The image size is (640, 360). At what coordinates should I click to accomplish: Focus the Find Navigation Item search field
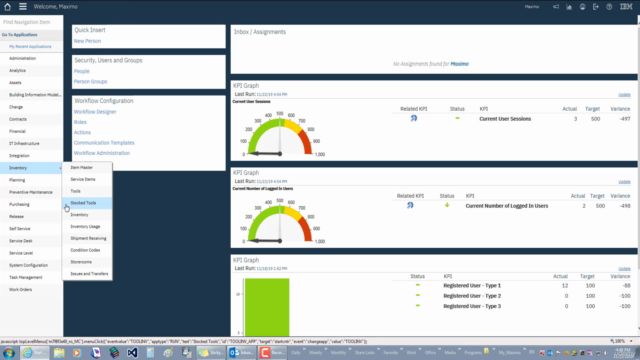[x=31, y=22]
